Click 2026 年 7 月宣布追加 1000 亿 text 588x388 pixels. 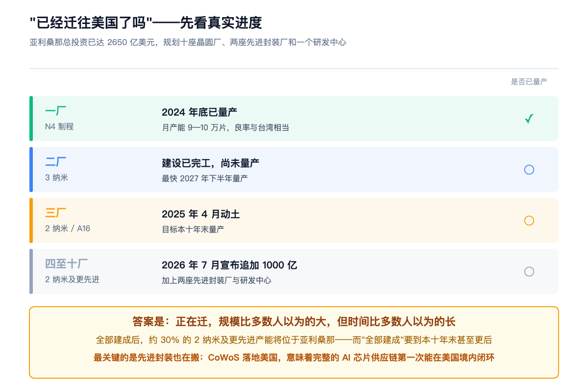229,265
